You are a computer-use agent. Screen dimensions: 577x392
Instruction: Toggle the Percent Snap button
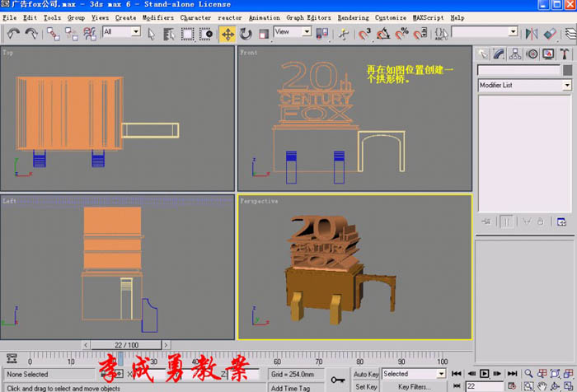coord(402,34)
